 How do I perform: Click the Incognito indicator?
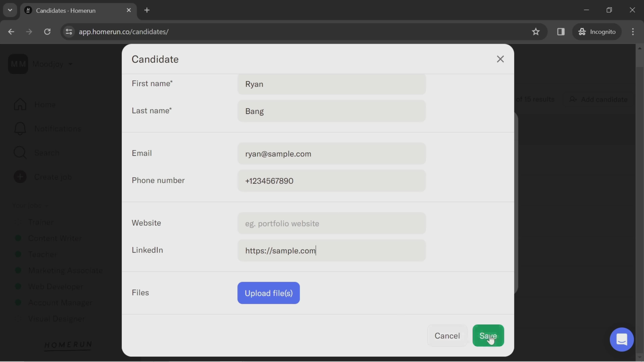pyautogui.click(x=597, y=32)
